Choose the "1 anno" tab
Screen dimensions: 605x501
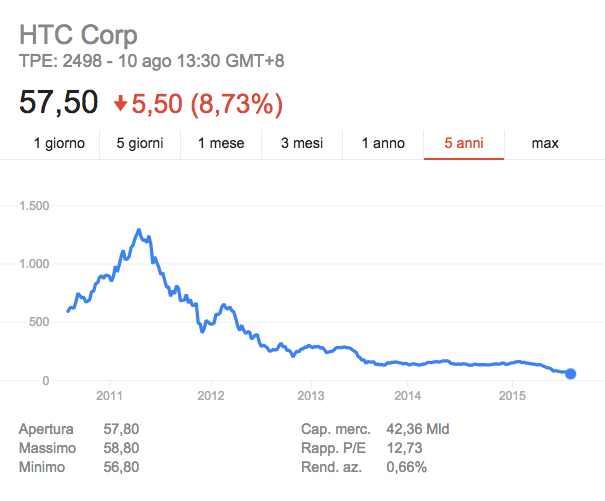click(x=383, y=144)
